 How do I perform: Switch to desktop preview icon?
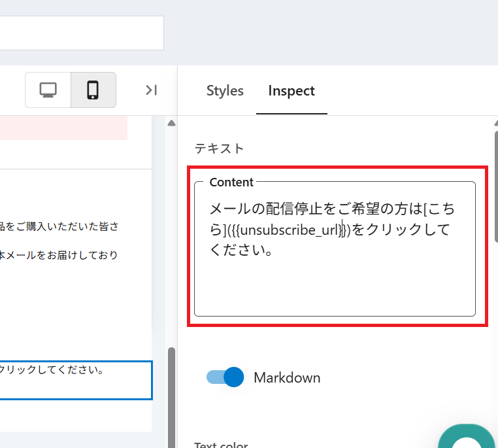tap(48, 90)
